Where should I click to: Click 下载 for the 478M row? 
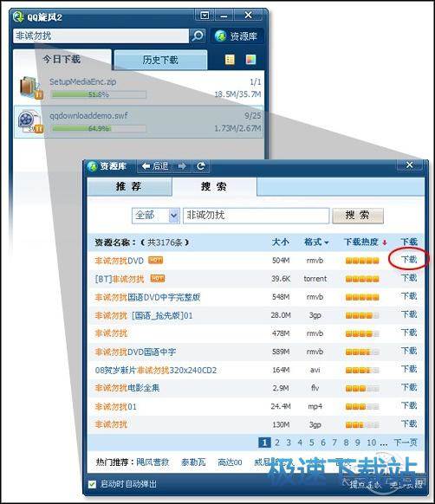click(409, 333)
